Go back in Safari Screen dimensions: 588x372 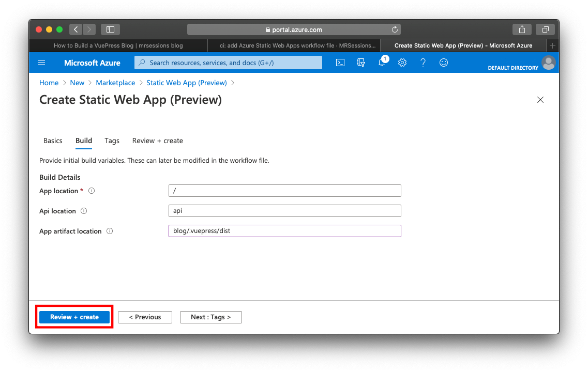(x=76, y=29)
